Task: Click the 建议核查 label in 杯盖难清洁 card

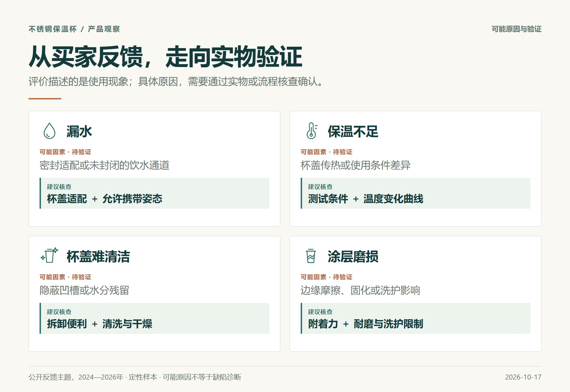Action: tap(59, 312)
